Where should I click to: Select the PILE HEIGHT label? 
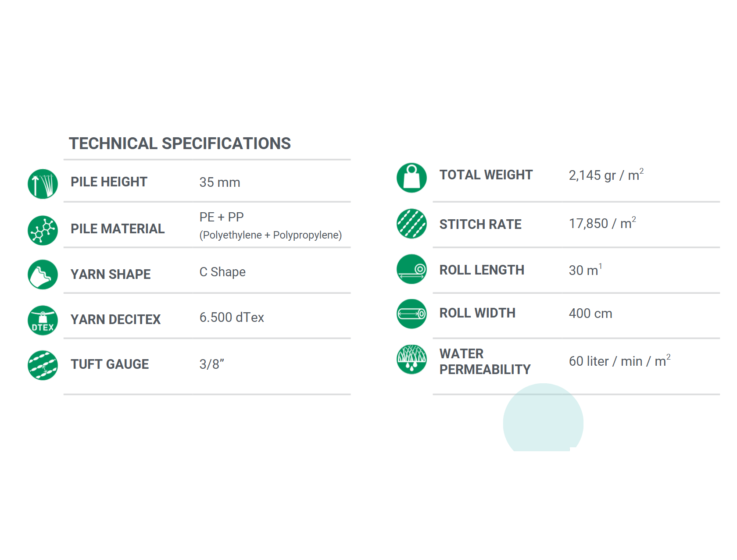click(x=109, y=182)
